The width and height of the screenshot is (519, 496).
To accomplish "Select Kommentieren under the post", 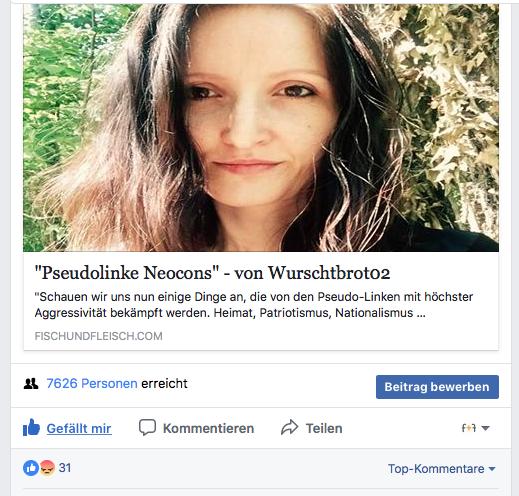I will (208, 428).
